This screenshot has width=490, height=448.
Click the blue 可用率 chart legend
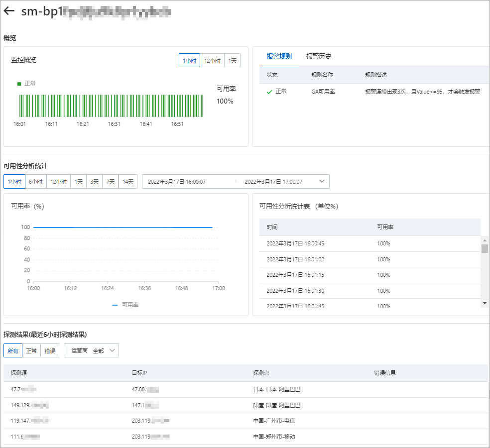click(125, 305)
